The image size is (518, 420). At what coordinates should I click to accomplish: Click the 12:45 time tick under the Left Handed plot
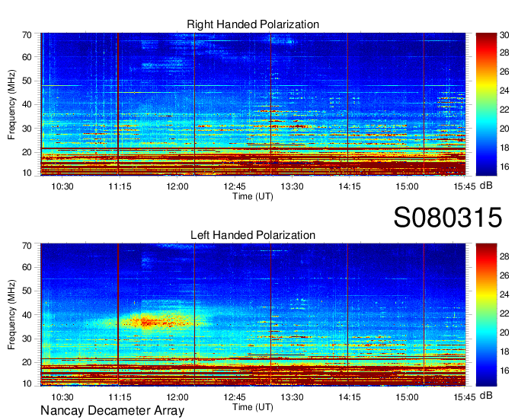coord(235,397)
